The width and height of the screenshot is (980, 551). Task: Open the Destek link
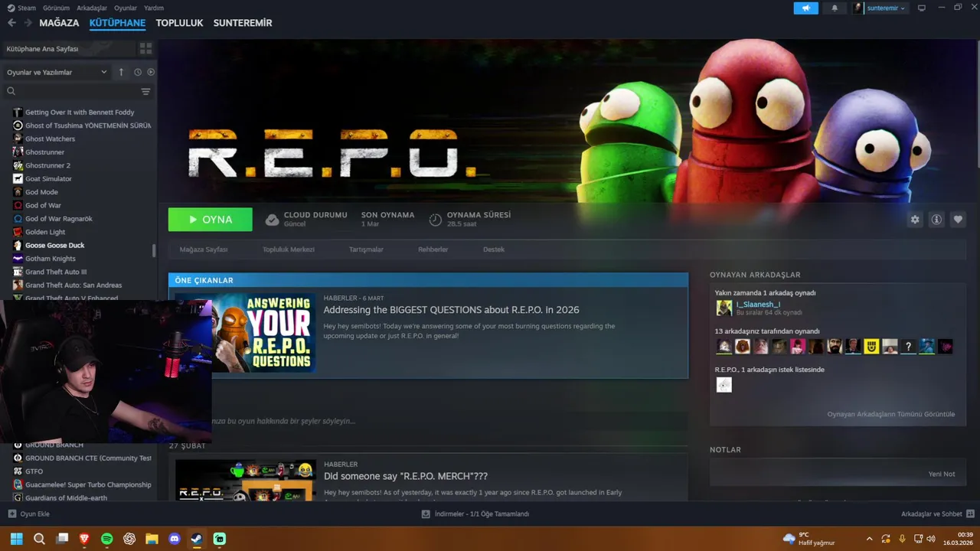494,249
